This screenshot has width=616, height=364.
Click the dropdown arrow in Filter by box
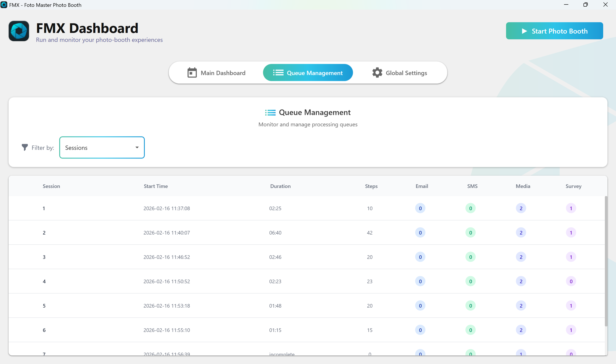(137, 147)
